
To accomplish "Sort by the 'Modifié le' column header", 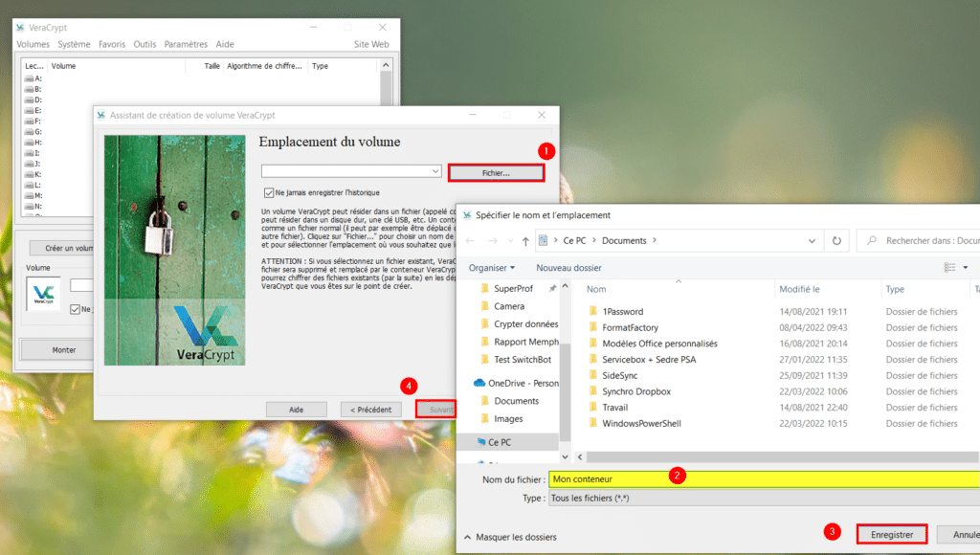I will click(799, 289).
